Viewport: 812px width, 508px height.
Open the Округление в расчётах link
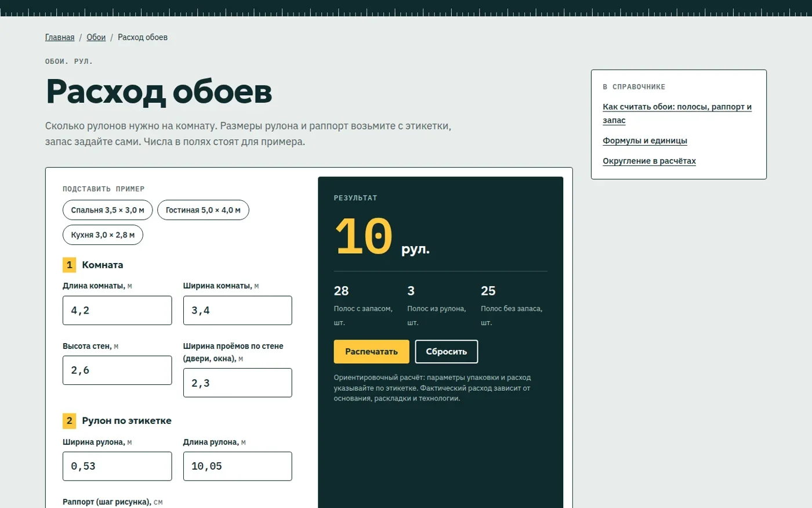(649, 161)
